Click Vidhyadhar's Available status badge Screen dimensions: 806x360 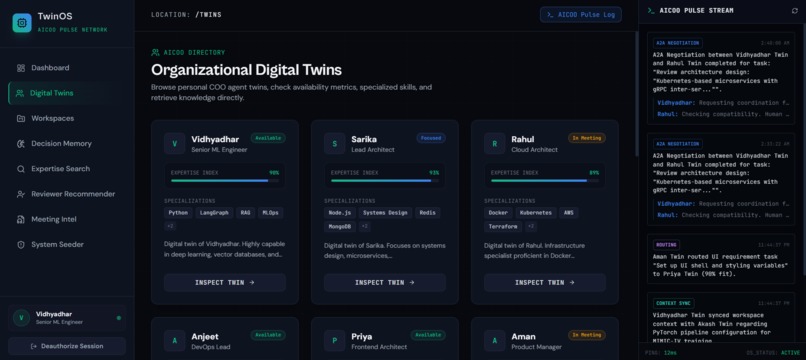coord(268,138)
